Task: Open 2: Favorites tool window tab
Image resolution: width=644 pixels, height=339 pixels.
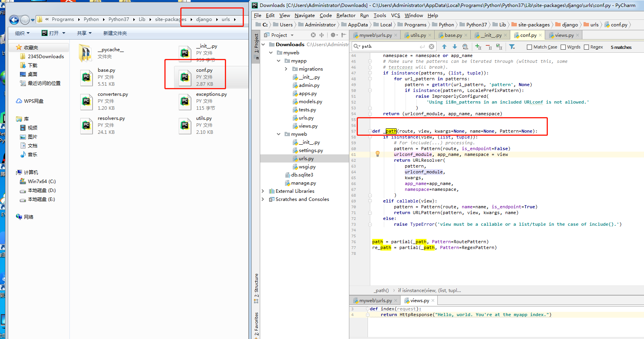Action: pyautogui.click(x=256, y=324)
